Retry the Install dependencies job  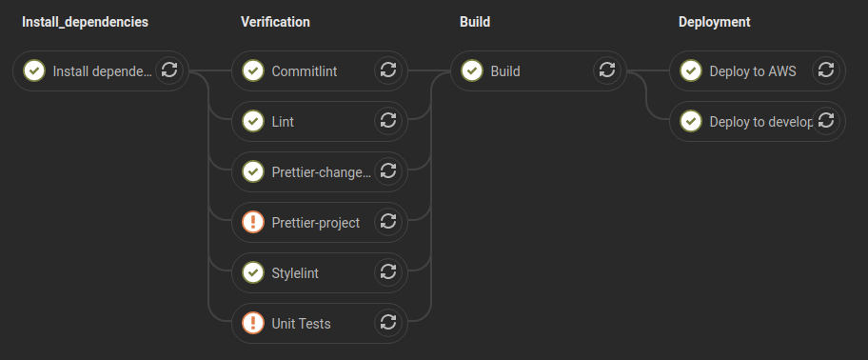[169, 70]
